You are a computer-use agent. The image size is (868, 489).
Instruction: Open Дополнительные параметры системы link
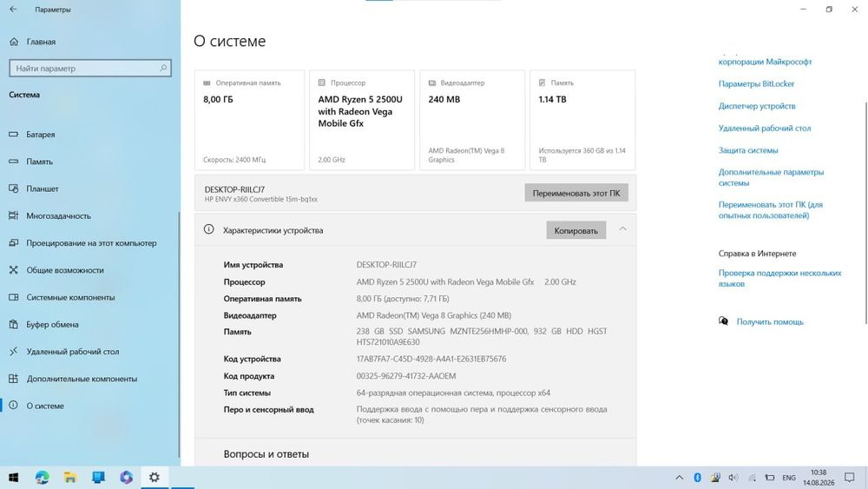pyautogui.click(x=771, y=178)
